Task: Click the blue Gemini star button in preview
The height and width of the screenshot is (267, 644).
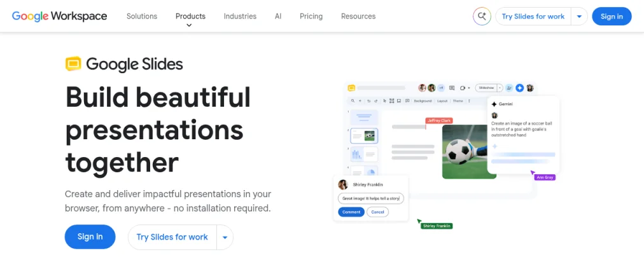Action: [519, 88]
